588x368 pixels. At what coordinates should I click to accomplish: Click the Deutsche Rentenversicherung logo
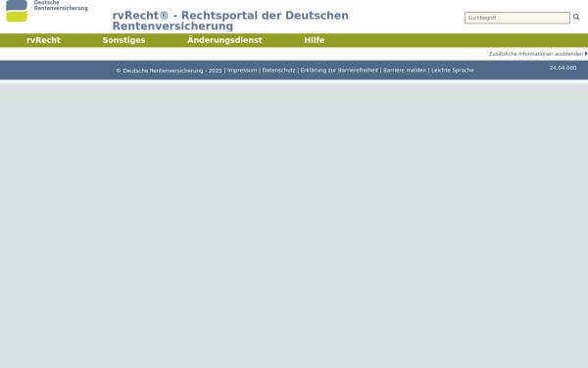click(x=47, y=11)
